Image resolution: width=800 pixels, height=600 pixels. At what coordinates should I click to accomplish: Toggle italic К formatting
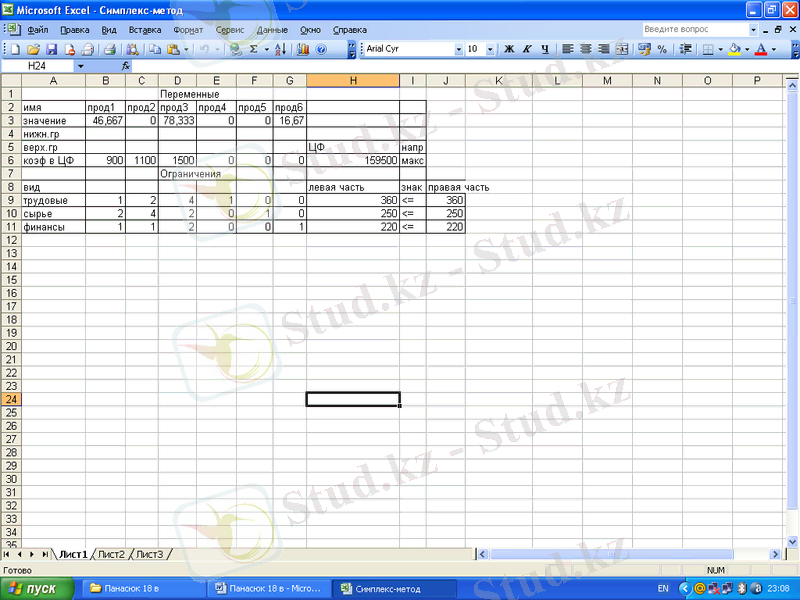point(527,49)
